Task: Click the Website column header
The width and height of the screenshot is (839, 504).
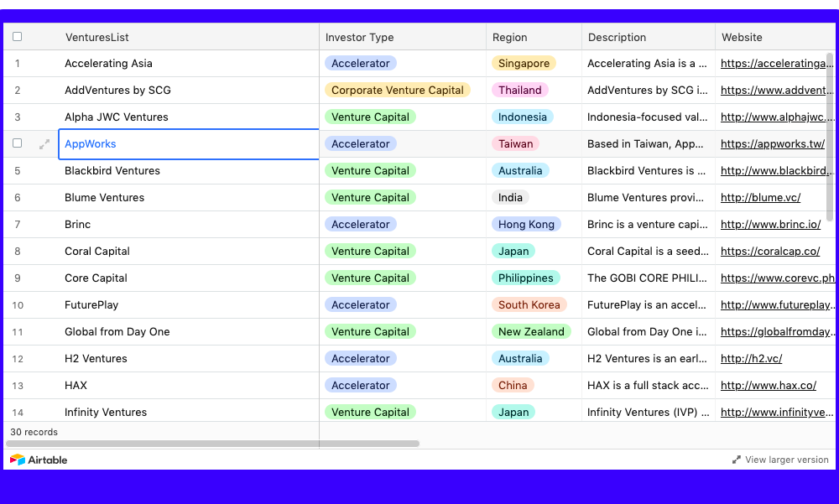Action: click(x=775, y=37)
